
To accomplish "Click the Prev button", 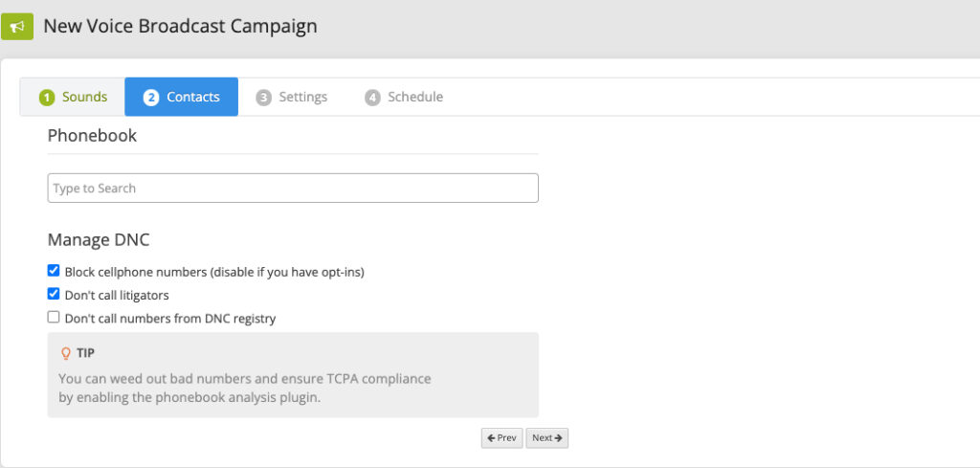I will (x=501, y=438).
